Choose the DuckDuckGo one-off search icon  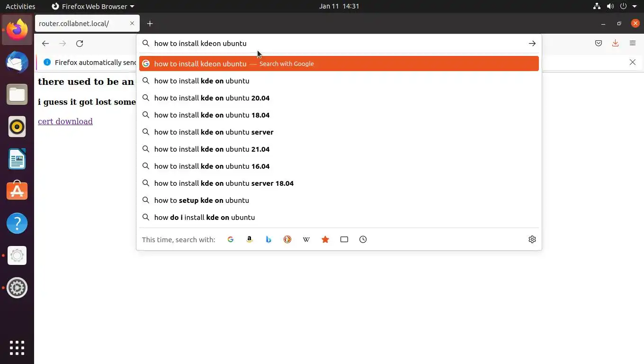tap(287, 239)
